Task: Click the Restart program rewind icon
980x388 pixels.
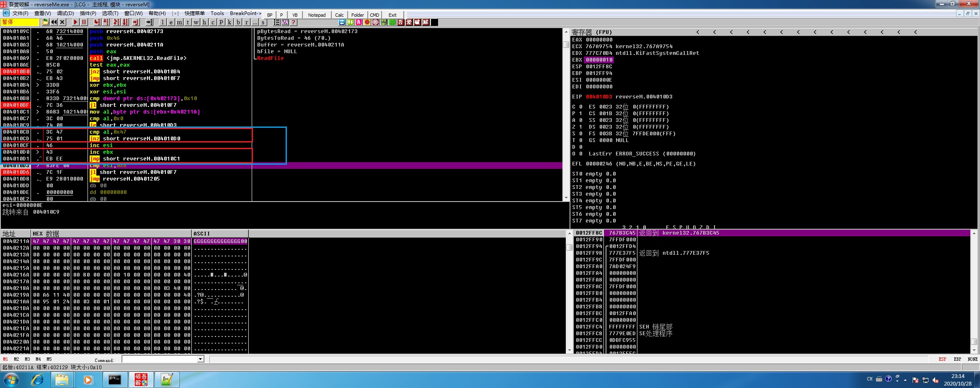Action: (54, 22)
